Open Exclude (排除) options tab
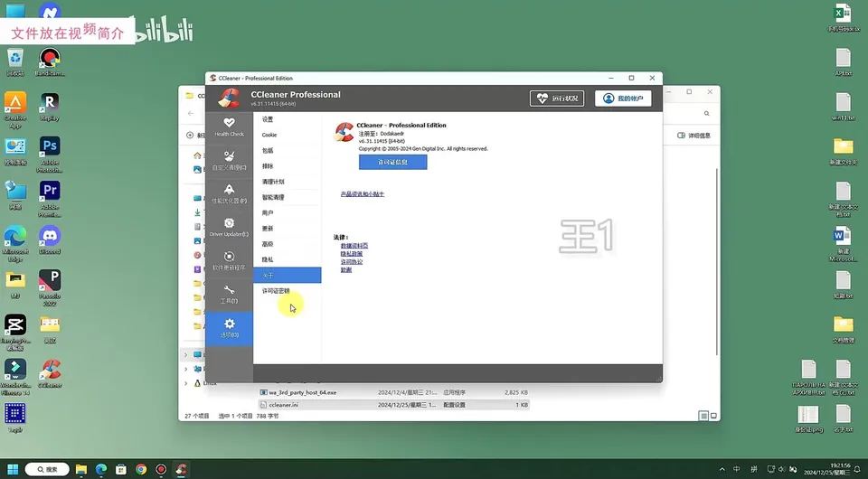The height and width of the screenshot is (479, 868). pos(288,166)
